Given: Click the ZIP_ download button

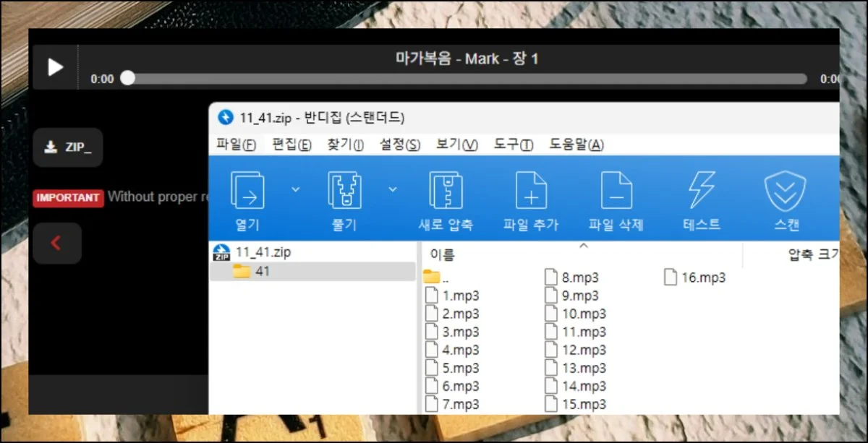Looking at the screenshot, I should [x=68, y=147].
